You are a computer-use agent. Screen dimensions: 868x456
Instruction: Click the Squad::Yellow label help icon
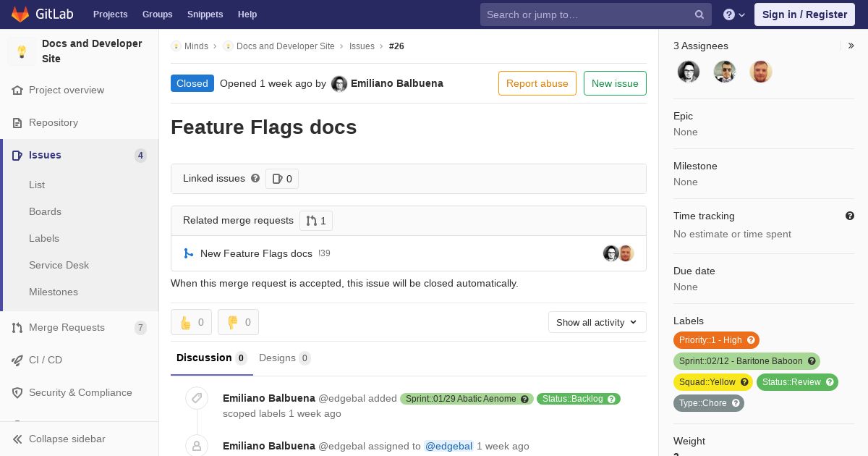click(x=744, y=382)
